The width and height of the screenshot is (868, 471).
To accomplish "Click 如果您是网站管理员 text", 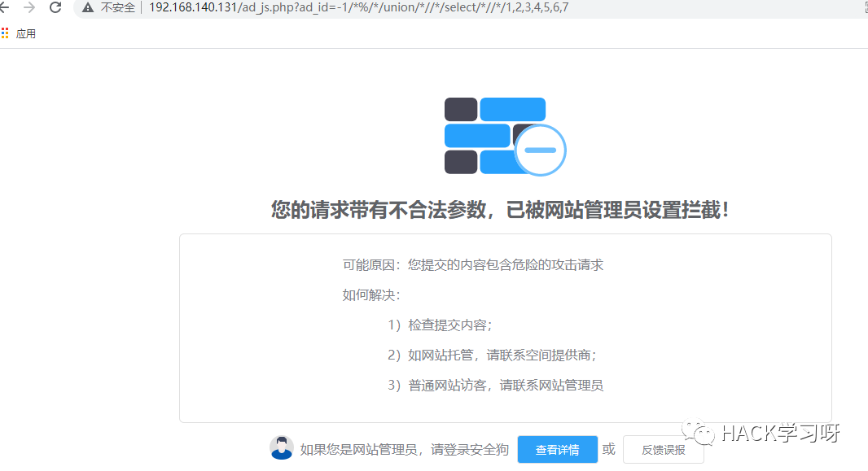I will 404,449.
